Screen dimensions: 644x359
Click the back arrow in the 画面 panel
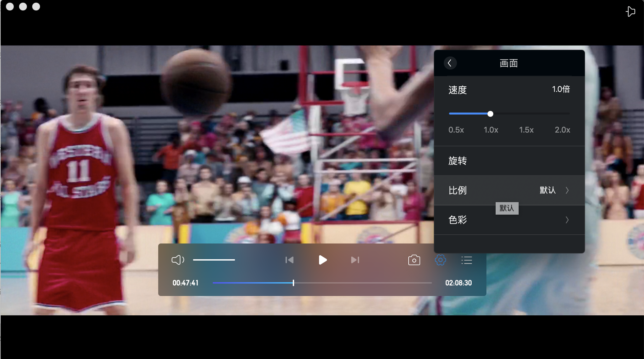coord(450,63)
